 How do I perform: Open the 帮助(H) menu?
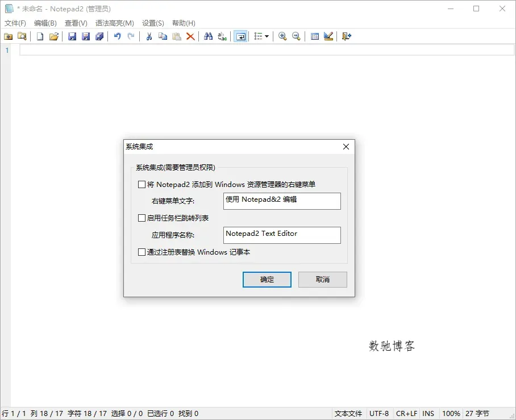point(184,23)
